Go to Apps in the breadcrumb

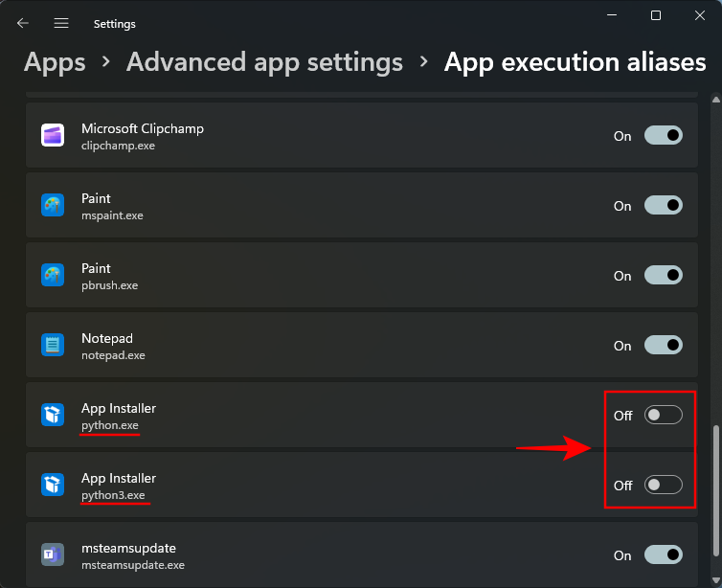click(x=55, y=62)
